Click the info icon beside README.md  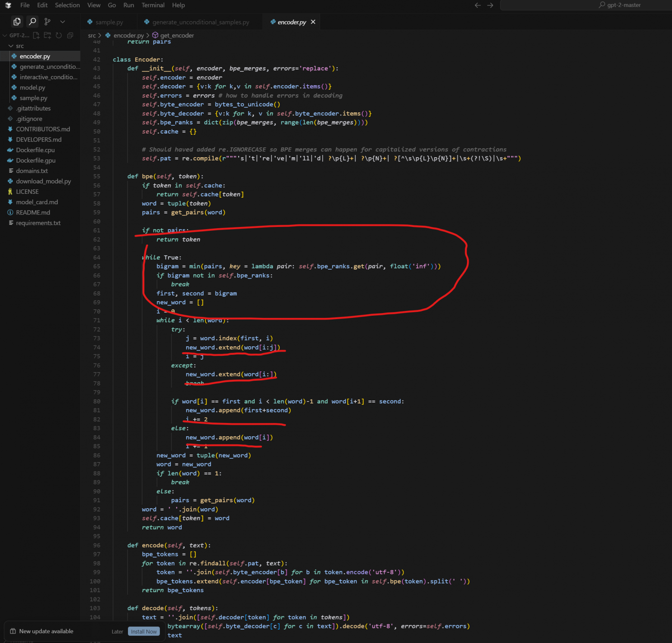[10, 212]
